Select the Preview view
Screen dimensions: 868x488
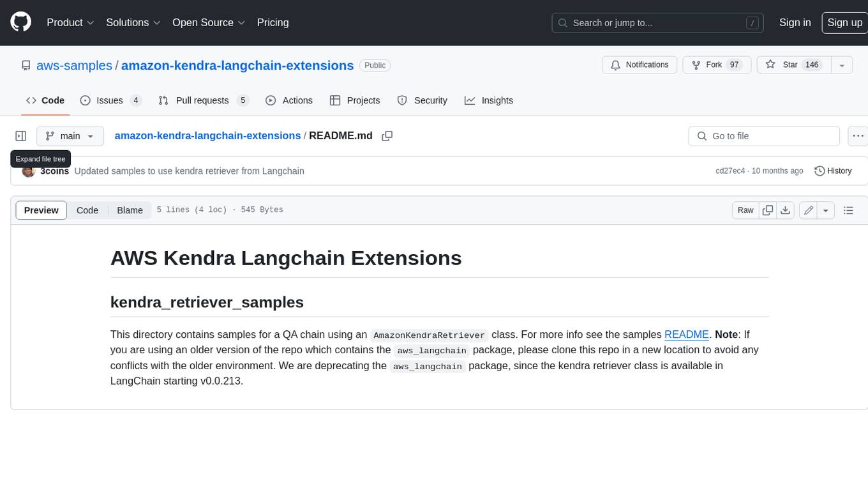[x=41, y=210]
